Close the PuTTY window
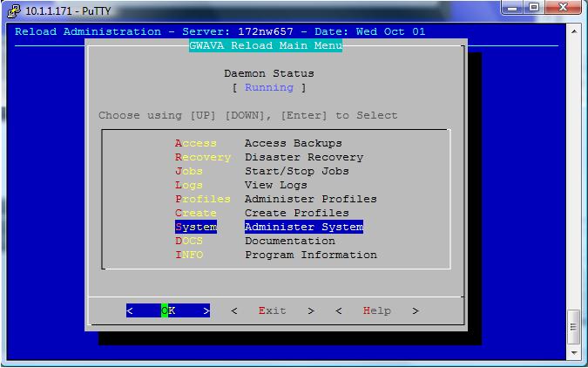This screenshot has width=588, height=368. (563, 8)
